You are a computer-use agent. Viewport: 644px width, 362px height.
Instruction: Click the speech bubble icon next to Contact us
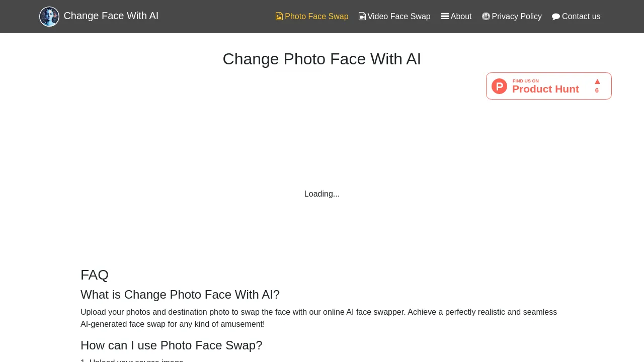556,16
